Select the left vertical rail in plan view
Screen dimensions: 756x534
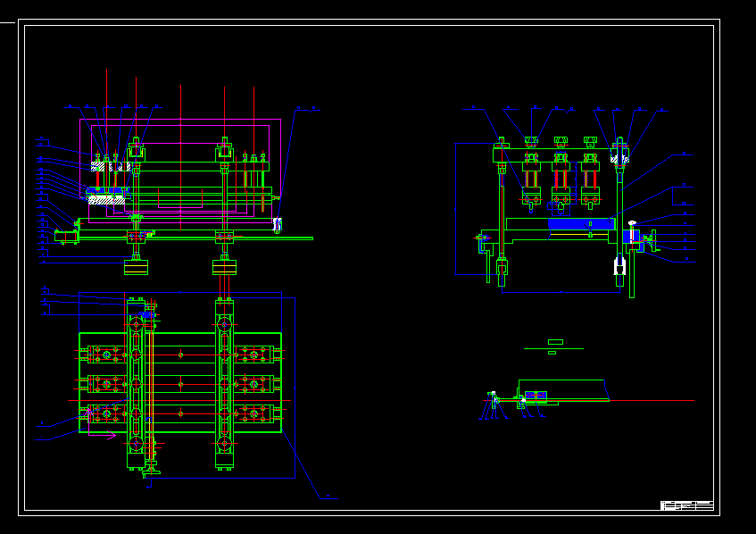click(136, 384)
